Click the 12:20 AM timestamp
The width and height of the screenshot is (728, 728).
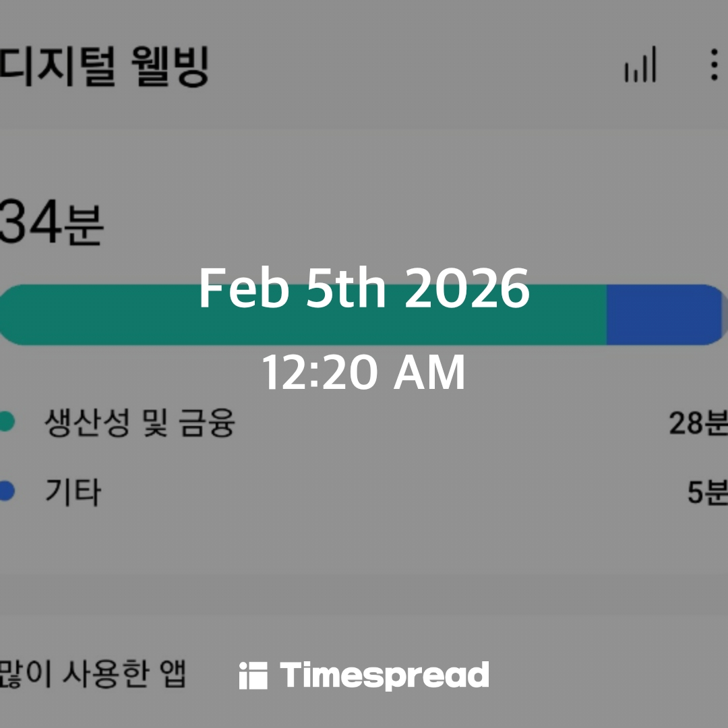click(364, 373)
